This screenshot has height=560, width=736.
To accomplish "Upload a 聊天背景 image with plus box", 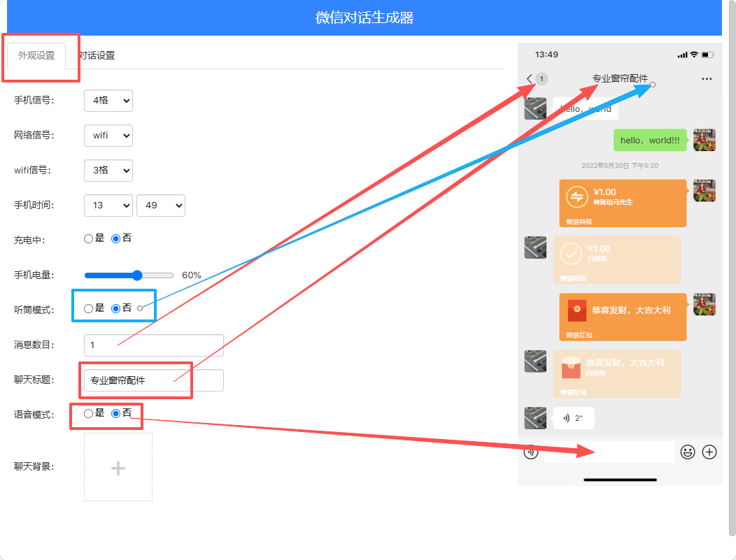I will (118, 467).
